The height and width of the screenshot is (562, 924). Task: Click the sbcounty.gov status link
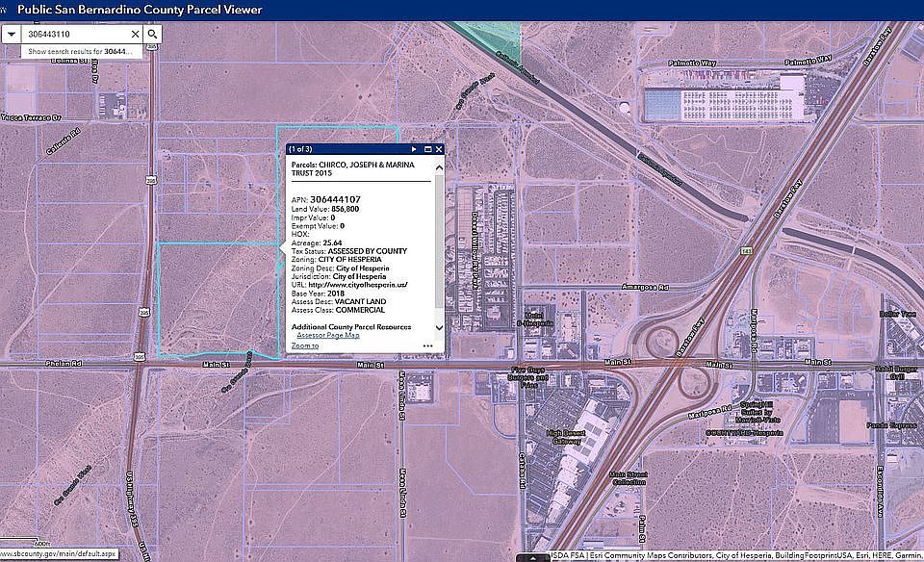coord(59,553)
